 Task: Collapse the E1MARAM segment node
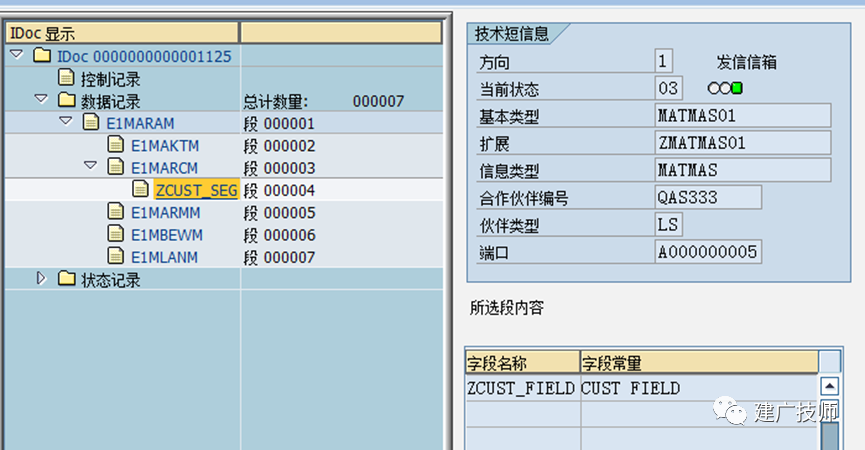[x=66, y=121]
